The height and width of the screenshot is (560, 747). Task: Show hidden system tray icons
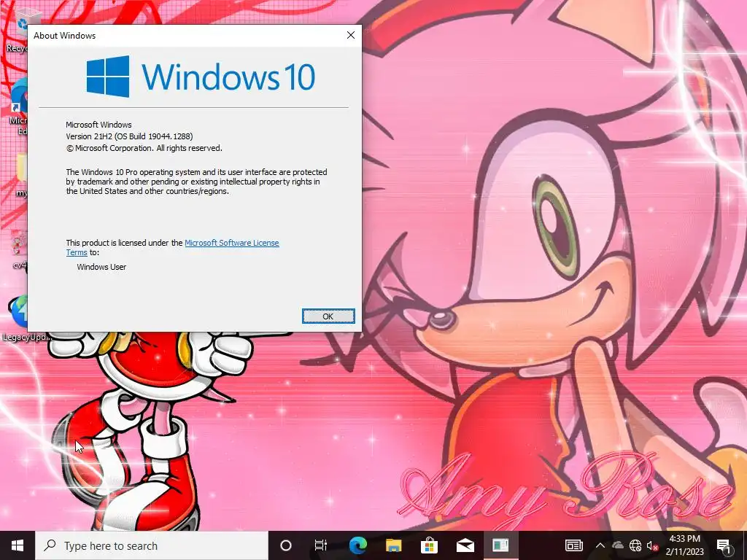[600, 545]
